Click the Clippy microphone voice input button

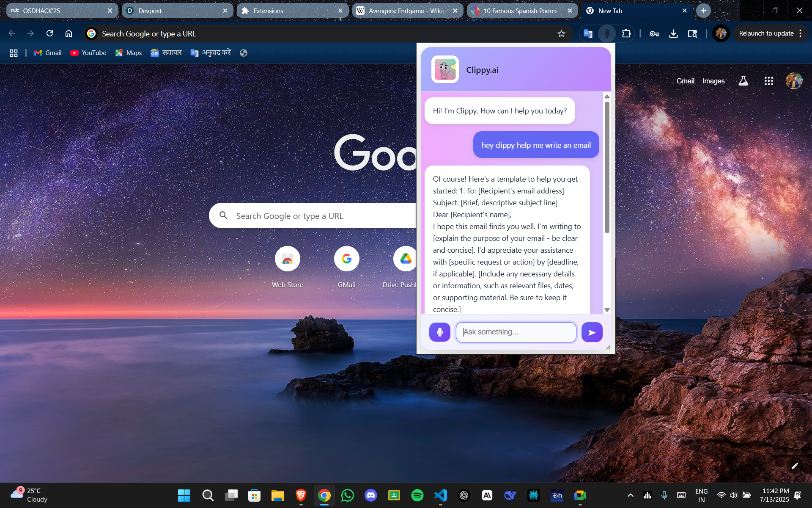coord(439,332)
